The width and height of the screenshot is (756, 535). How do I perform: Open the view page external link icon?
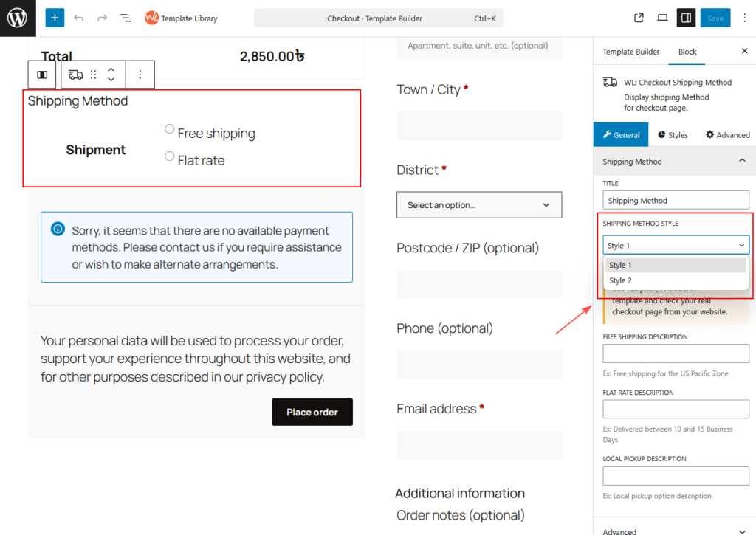(x=639, y=18)
